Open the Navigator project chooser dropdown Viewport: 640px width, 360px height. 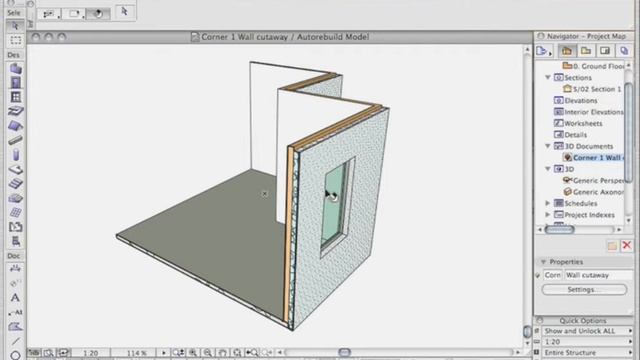pos(544,51)
